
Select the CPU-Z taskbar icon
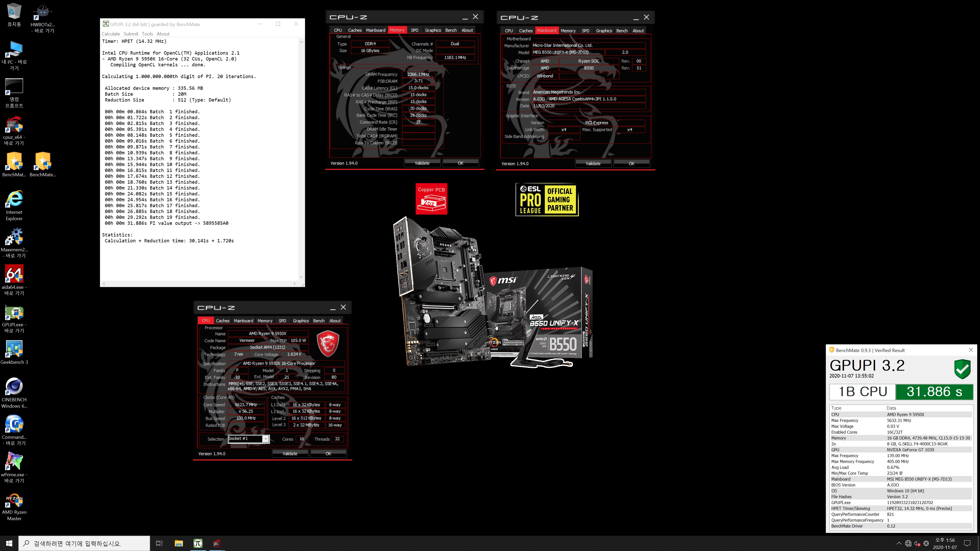(217, 543)
